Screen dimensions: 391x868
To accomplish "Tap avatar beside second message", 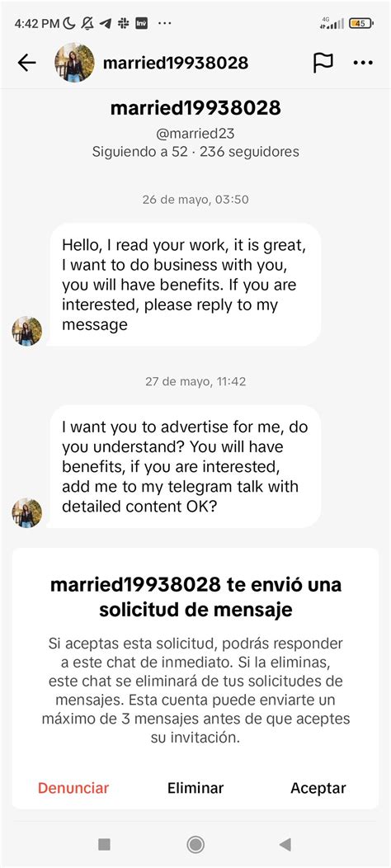I will coord(27,512).
